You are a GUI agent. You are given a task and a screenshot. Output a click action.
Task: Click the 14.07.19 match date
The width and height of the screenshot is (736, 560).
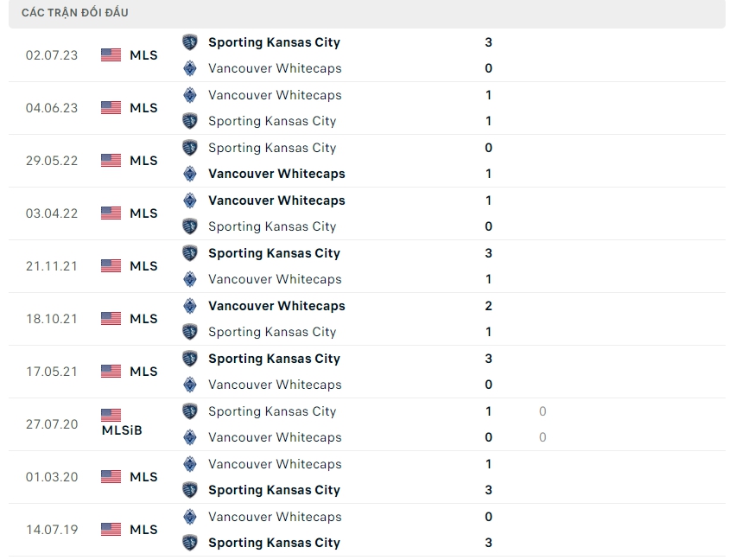52,530
